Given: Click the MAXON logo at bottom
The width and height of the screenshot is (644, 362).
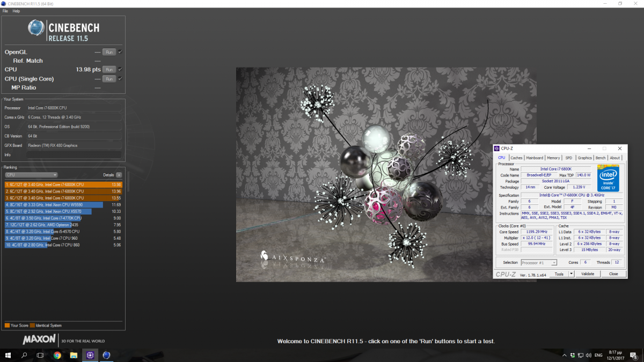Looking at the screenshot, I should [39, 339].
